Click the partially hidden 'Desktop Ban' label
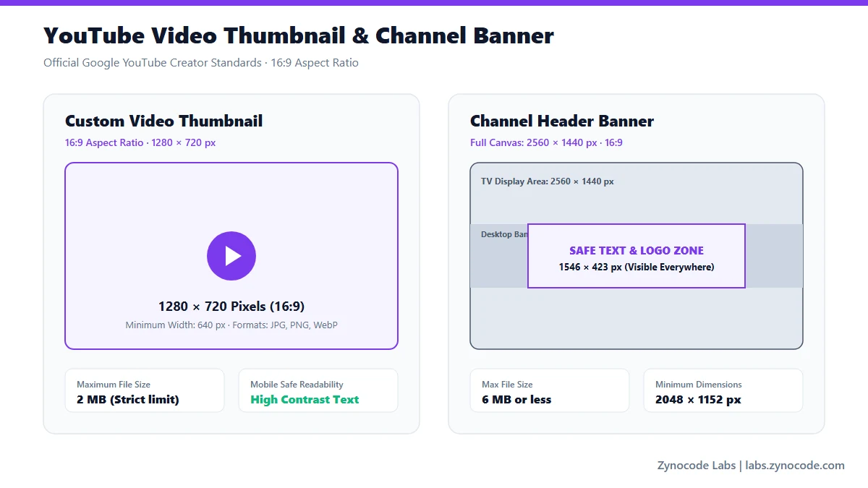The image size is (868, 488). [504, 234]
